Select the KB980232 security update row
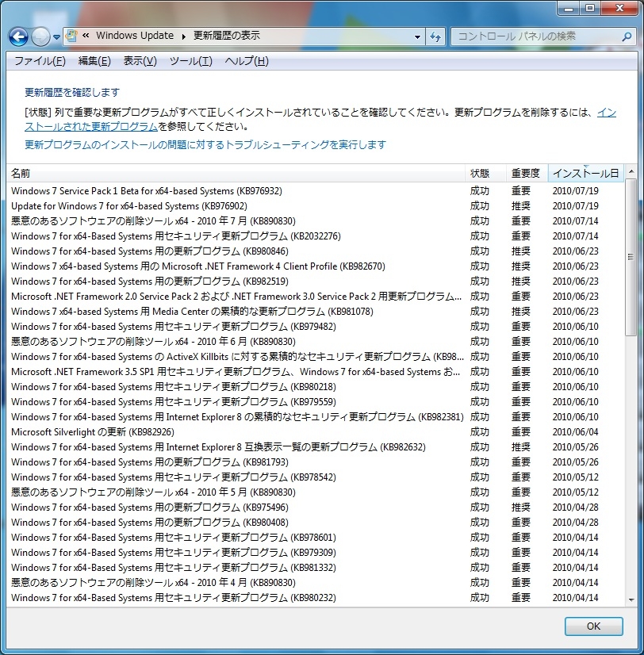The image size is (644, 655). click(316, 597)
